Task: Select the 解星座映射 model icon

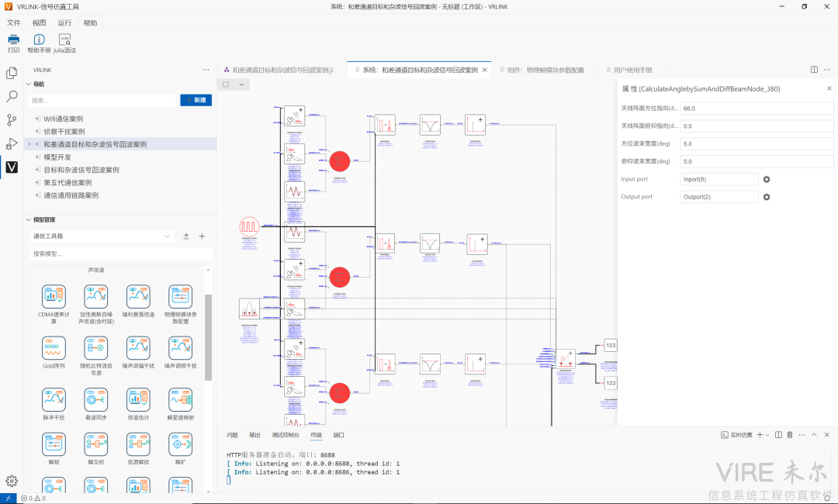Action: coord(180,399)
